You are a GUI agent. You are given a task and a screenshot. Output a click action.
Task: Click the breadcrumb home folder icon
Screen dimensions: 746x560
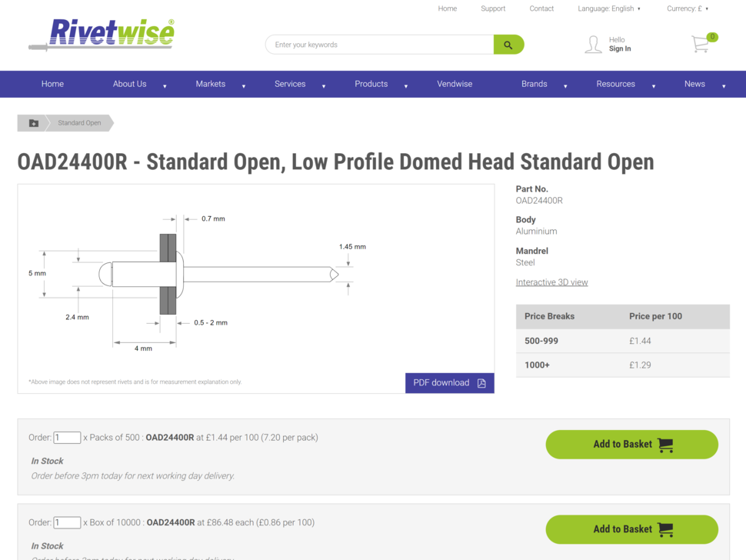(x=33, y=123)
